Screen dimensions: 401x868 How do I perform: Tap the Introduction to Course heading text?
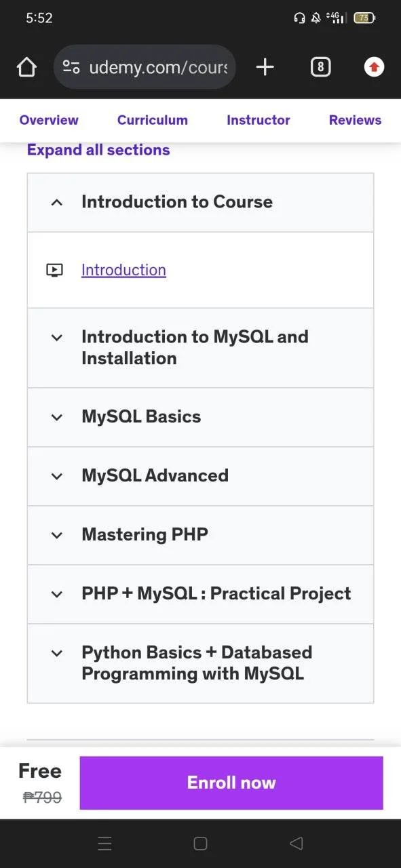click(x=177, y=201)
